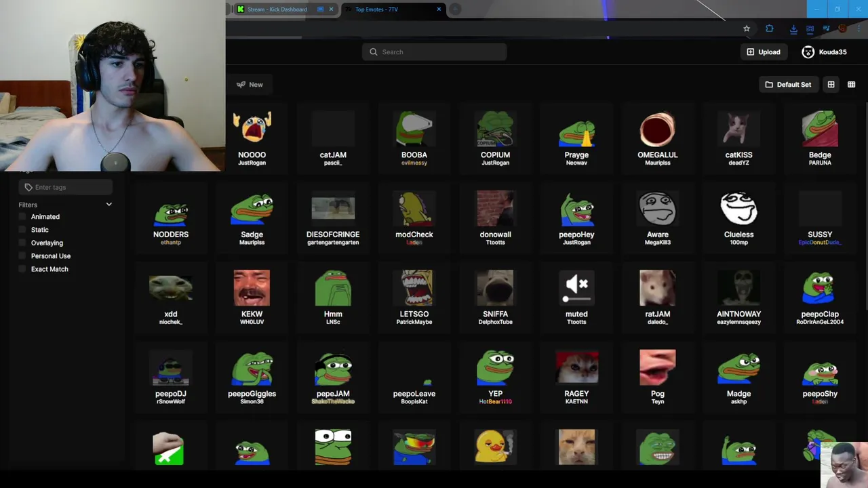The height and width of the screenshot is (488, 868).
Task: Close the Top Emotes - 7TV tab
Action: click(x=439, y=9)
